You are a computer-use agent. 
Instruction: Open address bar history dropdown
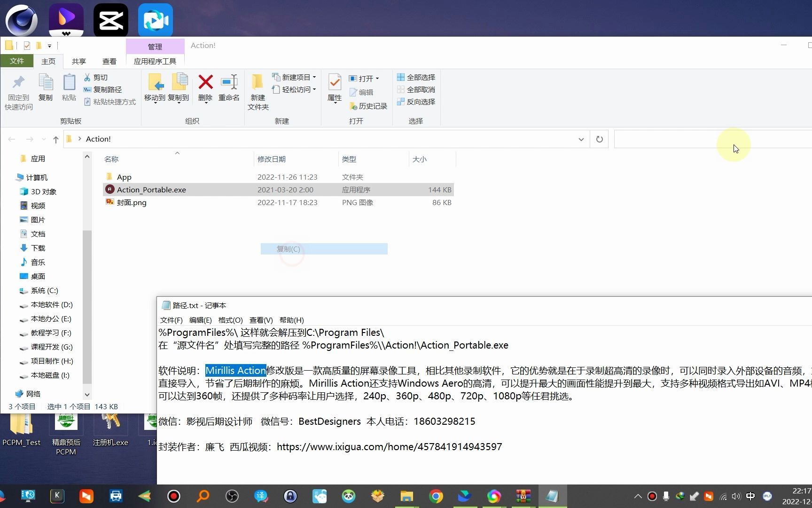(x=581, y=139)
